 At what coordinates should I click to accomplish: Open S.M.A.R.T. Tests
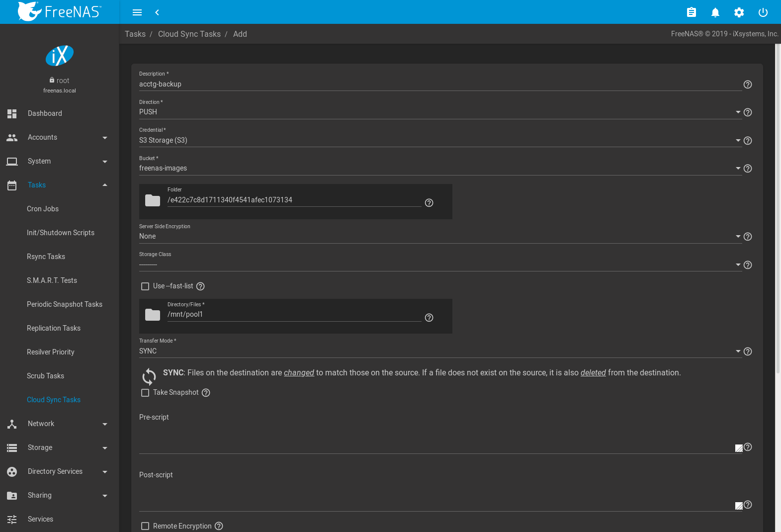[x=60, y=280]
